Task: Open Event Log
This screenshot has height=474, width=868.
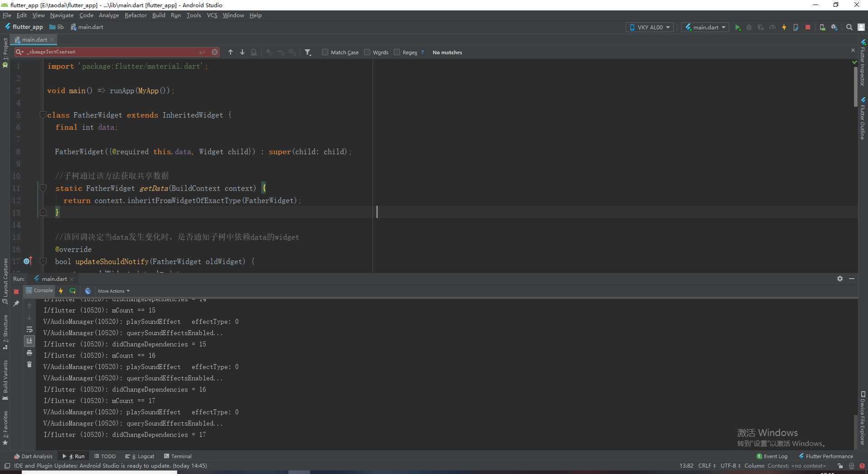Action: [x=772, y=456]
